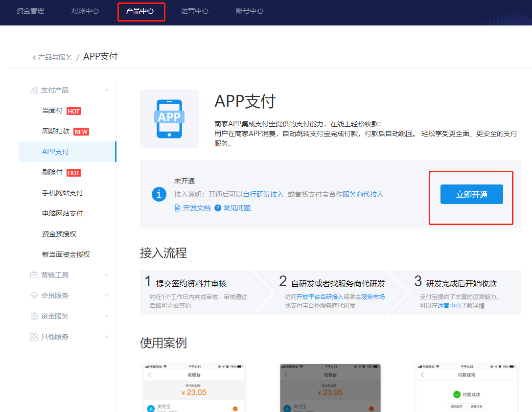This screenshot has height=412, width=532.
Task: Open the 开发文档 link
Action: tap(197, 208)
